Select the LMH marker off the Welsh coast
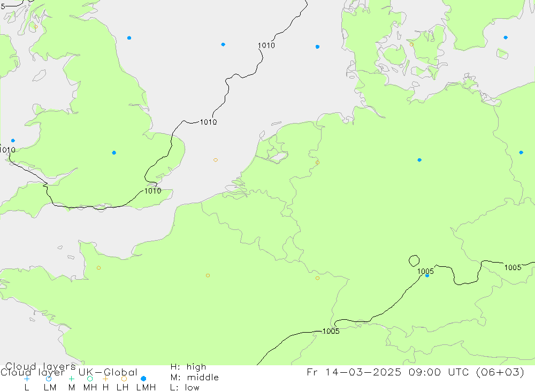The height and width of the screenshot is (392, 535). (13, 141)
